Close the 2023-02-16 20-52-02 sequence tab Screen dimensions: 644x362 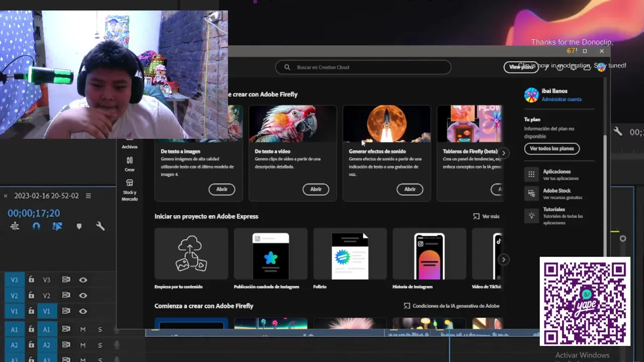6,196
